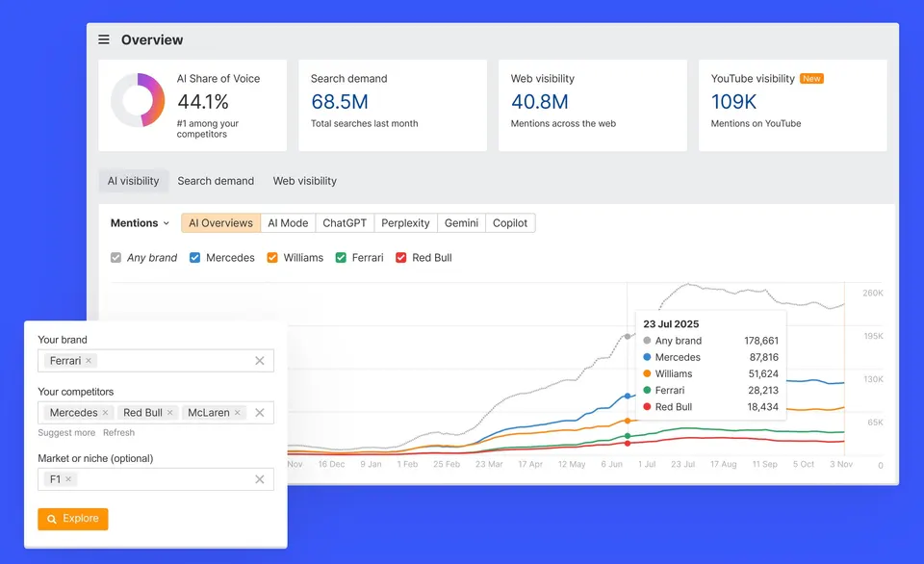Open the Search demand 68.5M card
The image size is (924, 564).
pyautogui.click(x=393, y=105)
